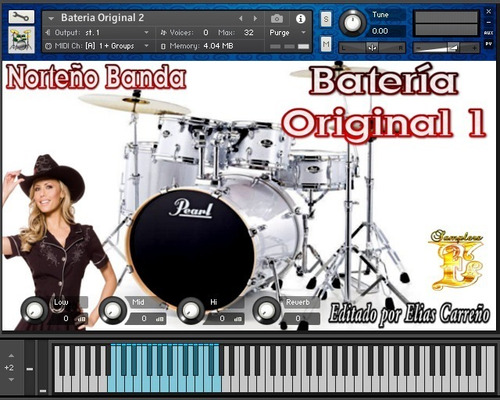This screenshot has height=400, width=500.
Task: Solo the instrument with S button
Action: [x=326, y=19]
